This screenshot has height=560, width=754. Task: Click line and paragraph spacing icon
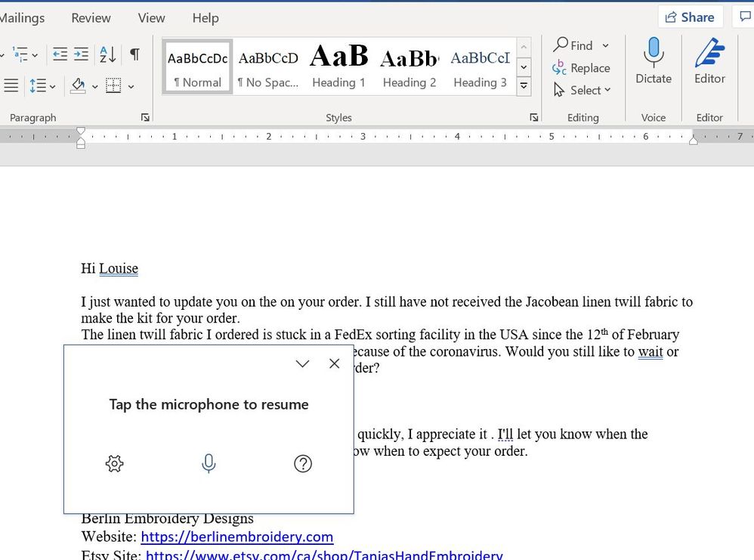coord(38,85)
